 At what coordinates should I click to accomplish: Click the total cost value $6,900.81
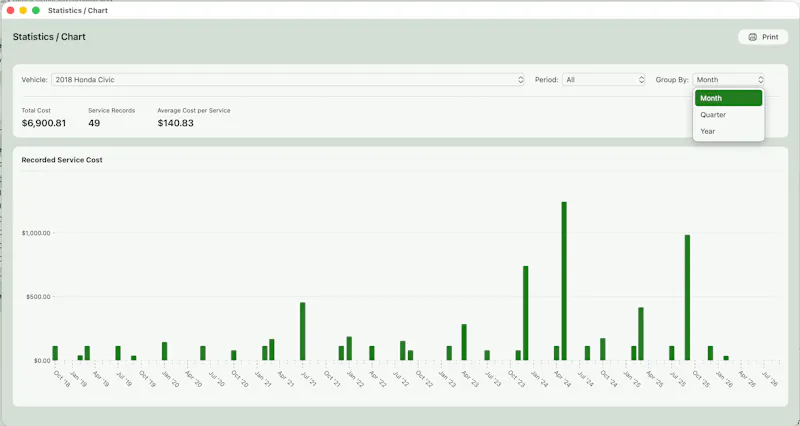pyautogui.click(x=44, y=123)
